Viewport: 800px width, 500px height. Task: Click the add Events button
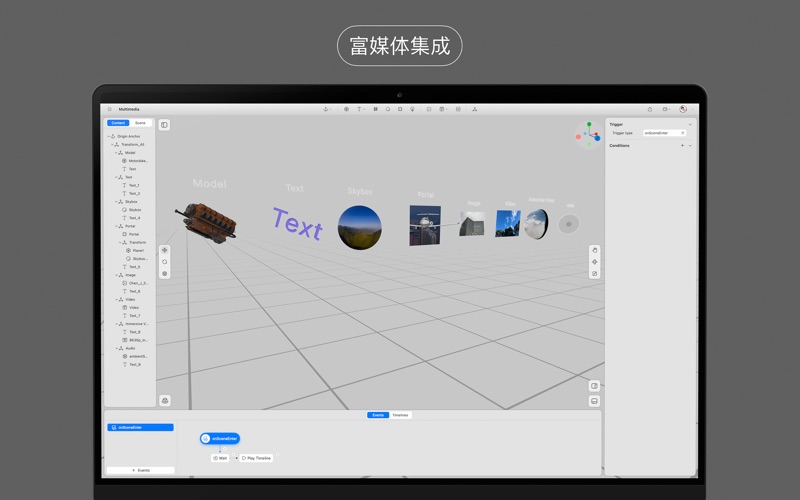click(x=141, y=470)
